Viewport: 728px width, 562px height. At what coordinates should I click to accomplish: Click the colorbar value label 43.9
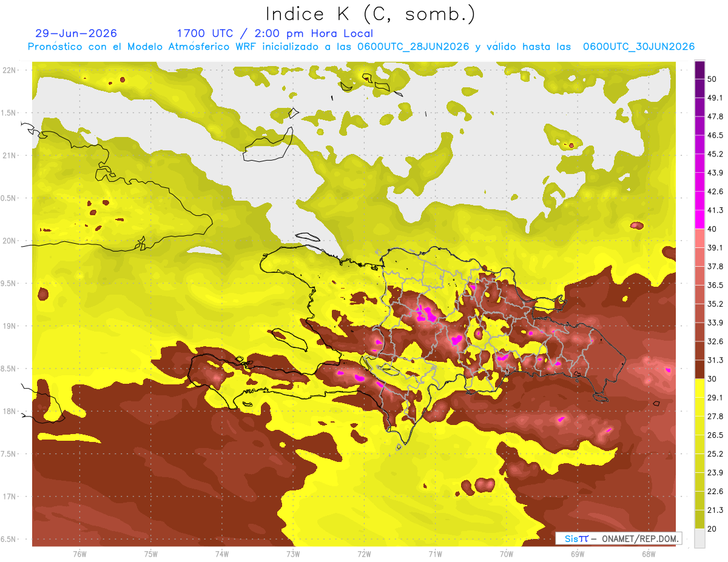click(716, 173)
